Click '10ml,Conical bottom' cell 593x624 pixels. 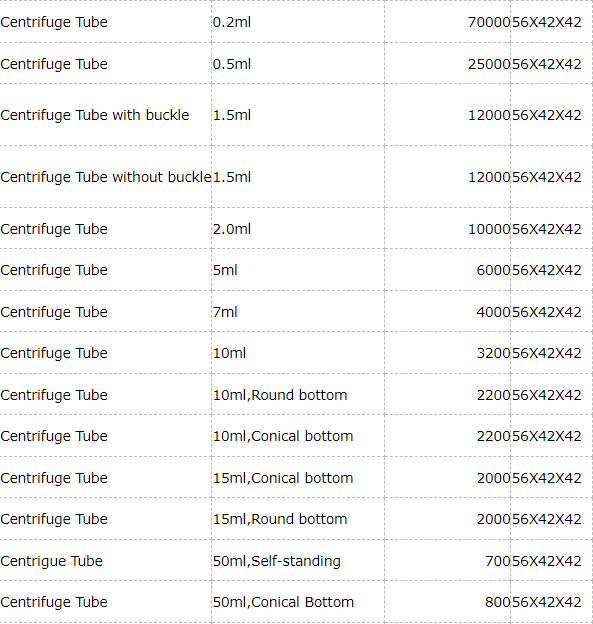coord(298,436)
